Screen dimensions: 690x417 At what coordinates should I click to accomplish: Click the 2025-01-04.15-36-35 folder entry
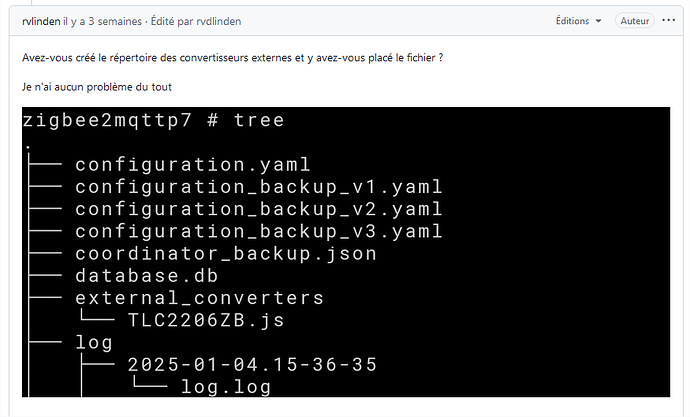tap(252, 365)
